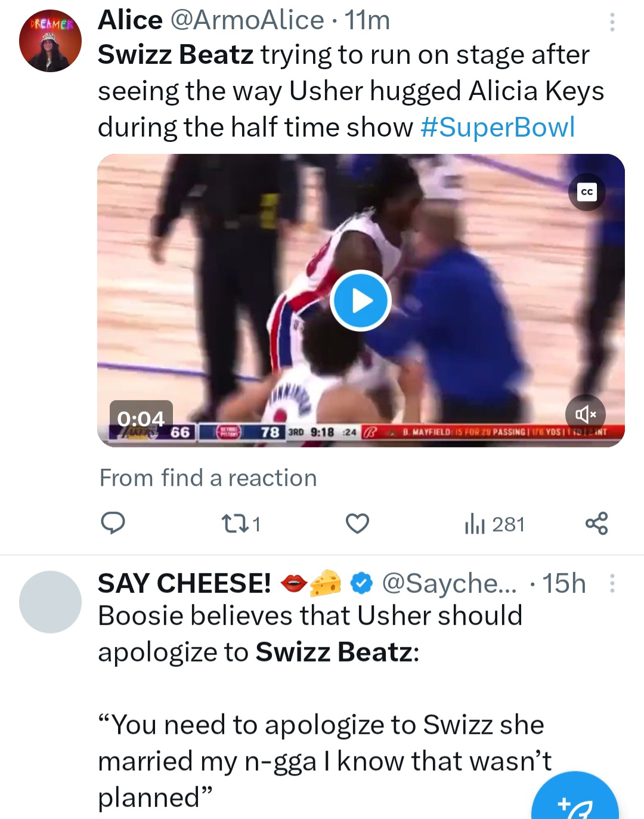
Task: Open the @ArmoAlice handle
Action: point(247,20)
